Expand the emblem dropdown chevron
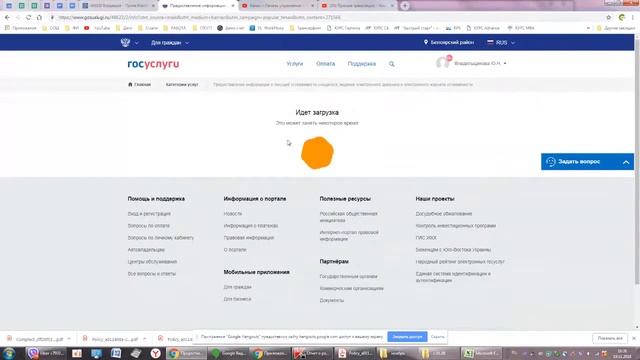Image resolution: width=640 pixels, height=360 pixels. (136, 43)
